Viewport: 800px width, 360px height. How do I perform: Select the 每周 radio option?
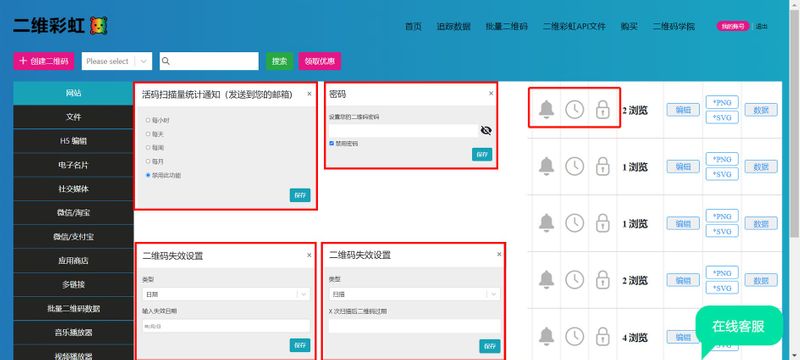tap(148, 147)
